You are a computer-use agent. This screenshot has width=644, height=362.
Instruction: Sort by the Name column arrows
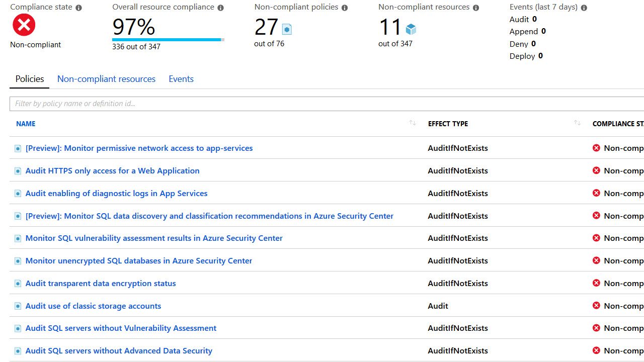click(413, 123)
